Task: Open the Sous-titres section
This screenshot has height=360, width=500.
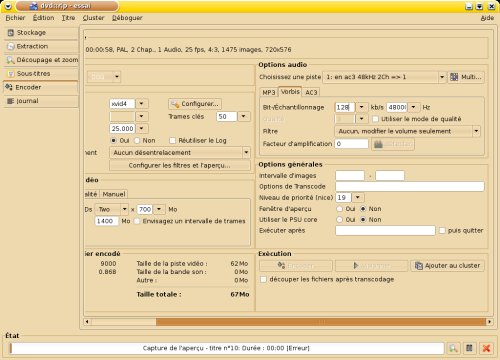Action: click(41, 74)
